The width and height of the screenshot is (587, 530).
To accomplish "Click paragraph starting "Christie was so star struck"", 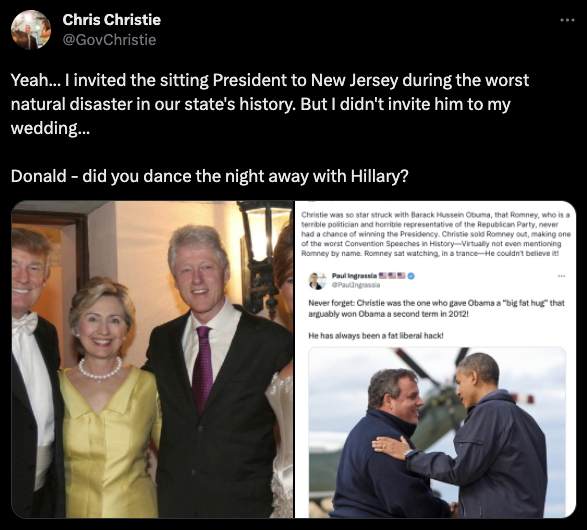I will [436, 234].
